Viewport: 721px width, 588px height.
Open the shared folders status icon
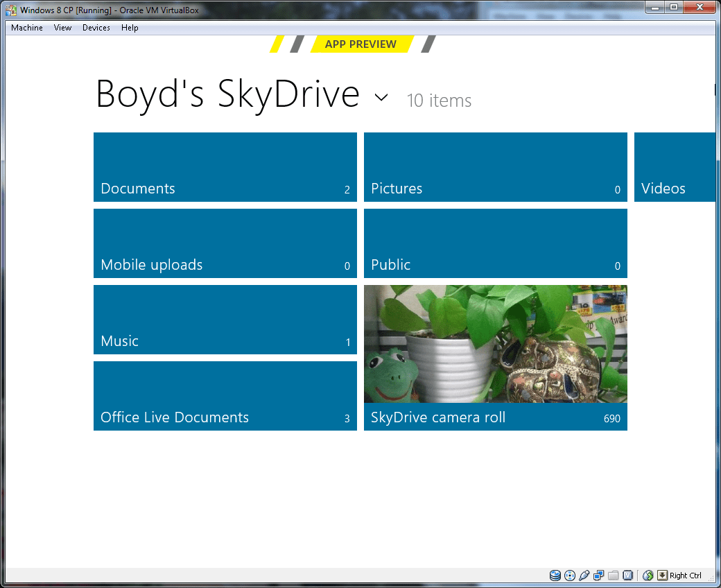[x=613, y=575]
